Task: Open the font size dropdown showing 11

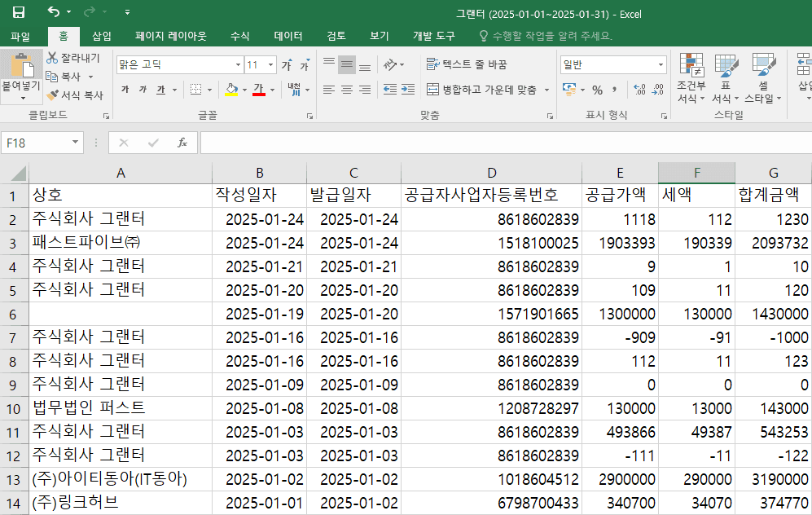Action: point(270,64)
